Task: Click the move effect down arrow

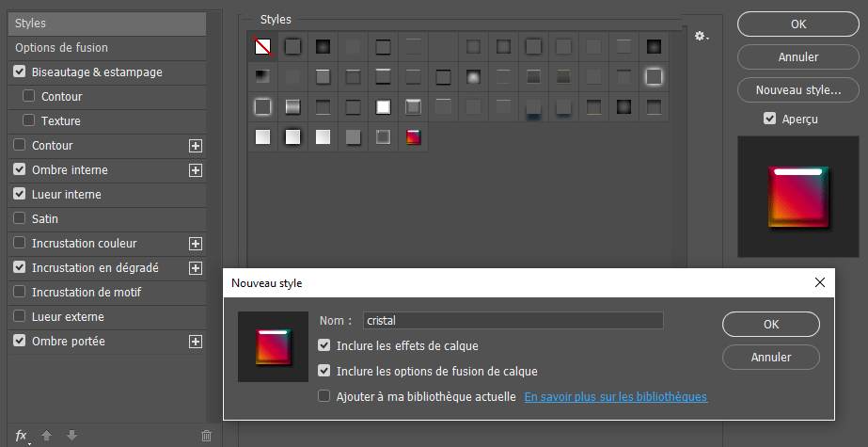Action: point(71,436)
